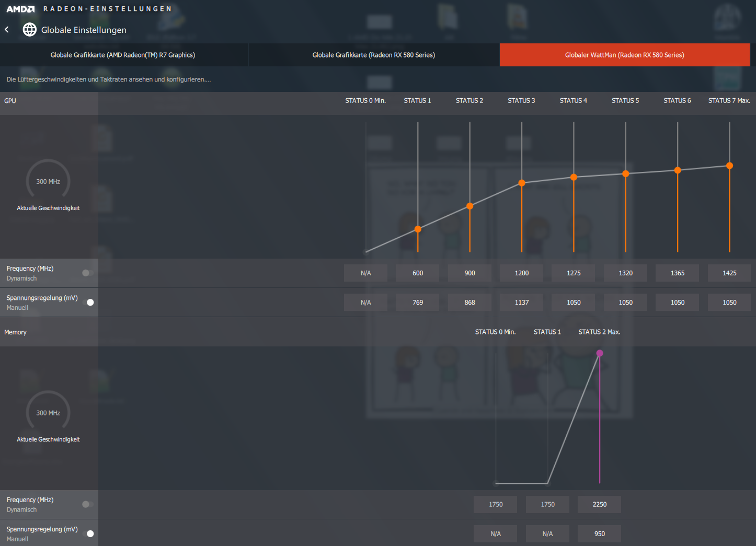Click Status 5 voltage field 1050
The width and height of the screenshot is (756, 546).
[x=626, y=302]
